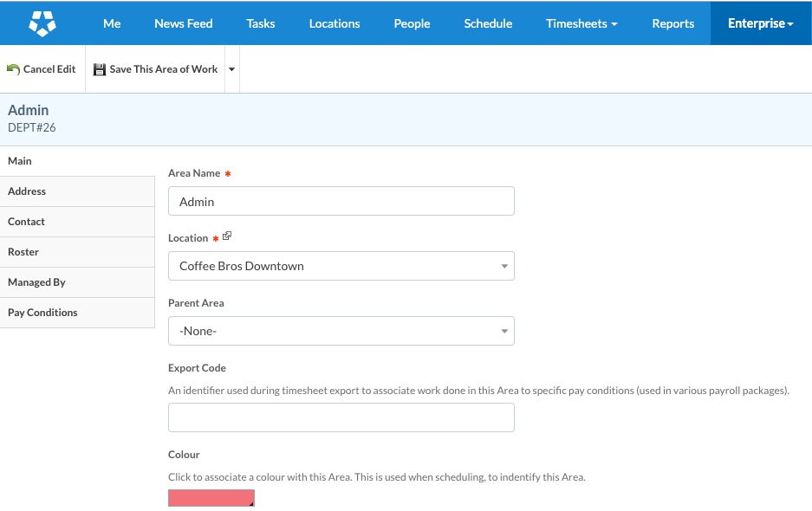The image size is (812, 511).
Task: Click the popup icon next to Location label
Action: pos(225,235)
